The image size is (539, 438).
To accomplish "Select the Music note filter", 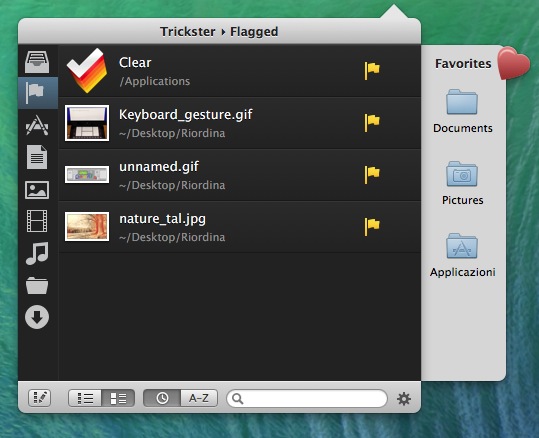I will pos(37,253).
